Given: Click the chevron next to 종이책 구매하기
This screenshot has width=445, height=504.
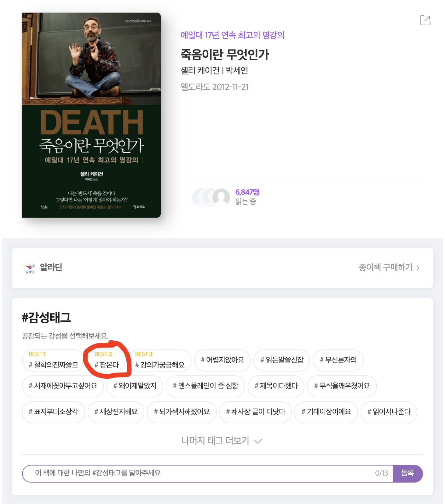Looking at the screenshot, I should click(x=418, y=268).
